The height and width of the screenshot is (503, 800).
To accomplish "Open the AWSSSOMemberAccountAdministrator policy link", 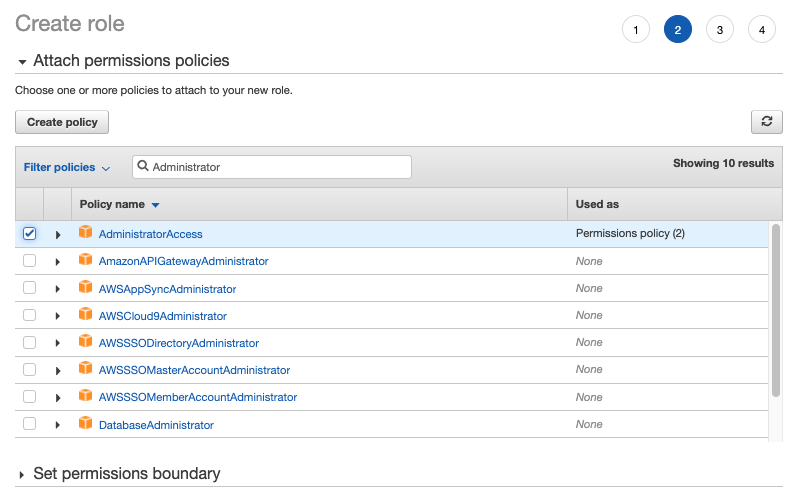I will (198, 397).
